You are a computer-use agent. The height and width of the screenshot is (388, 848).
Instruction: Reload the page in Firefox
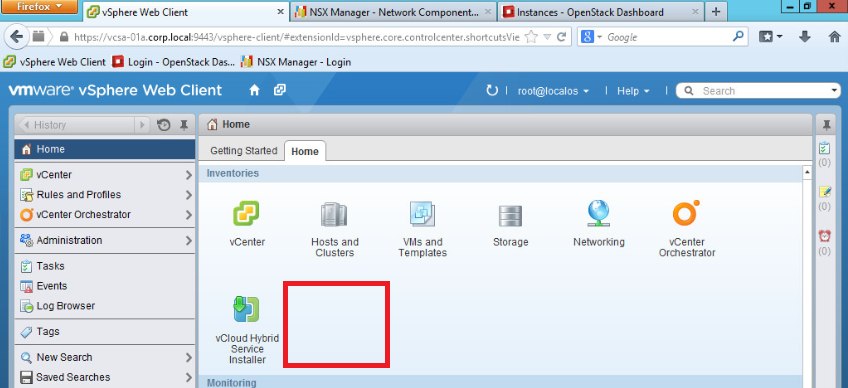pos(561,37)
